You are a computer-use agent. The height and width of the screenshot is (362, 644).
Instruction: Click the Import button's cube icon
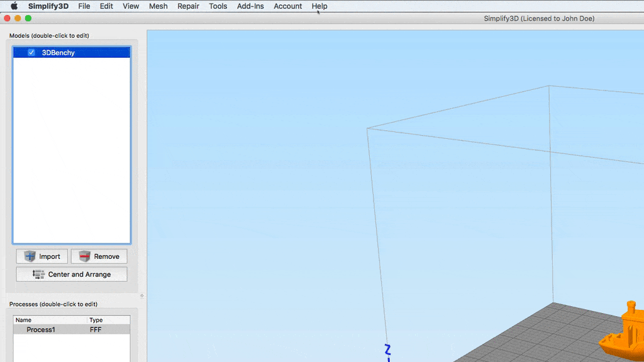(30, 256)
